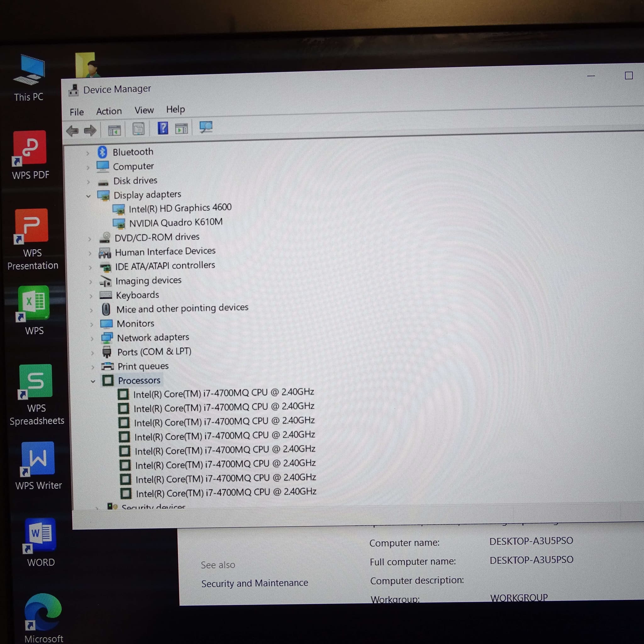Click the Full computer name label
Viewport: 644px width, 644px height.
tap(413, 562)
